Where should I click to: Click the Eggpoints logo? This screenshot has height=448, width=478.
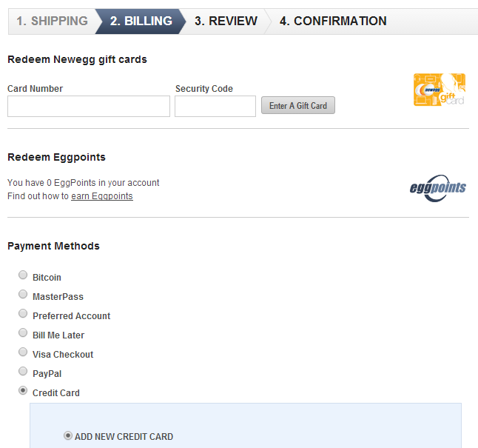click(438, 188)
